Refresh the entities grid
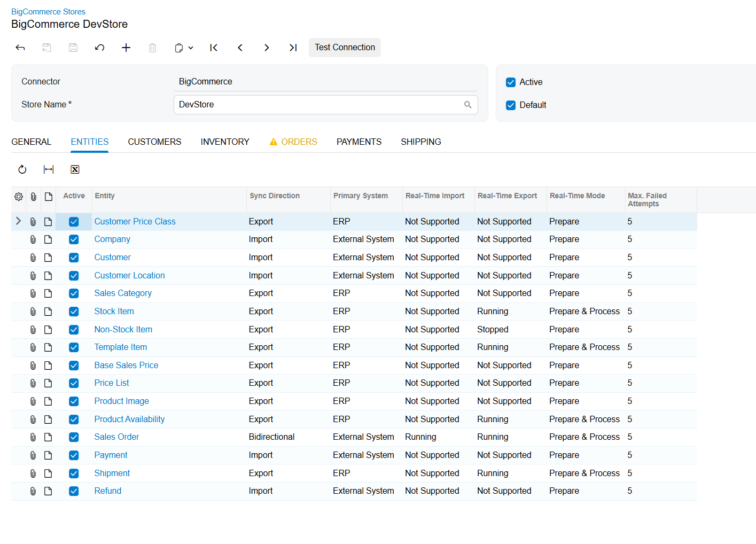Screen dimensions: 756x544 pyautogui.click(x=22, y=169)
